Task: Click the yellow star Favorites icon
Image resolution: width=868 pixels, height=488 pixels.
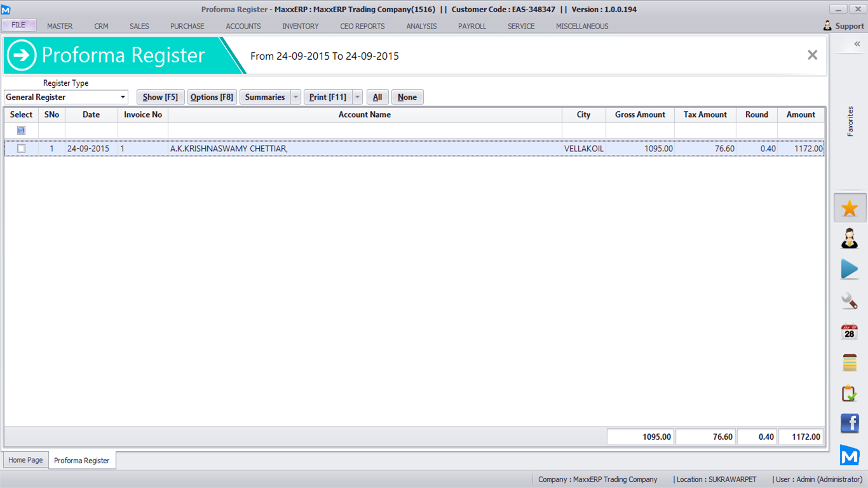Action: (x=850, y=208)
